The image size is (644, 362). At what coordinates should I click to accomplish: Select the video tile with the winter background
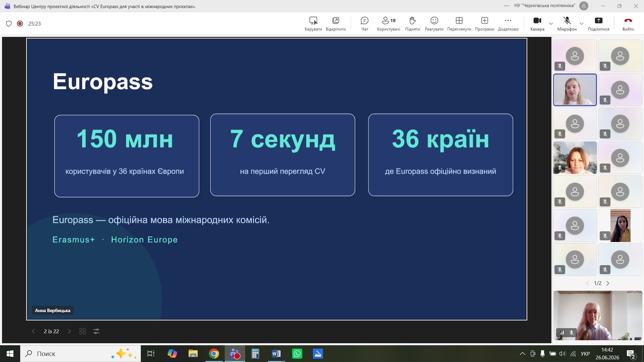[x=575, y=158]
